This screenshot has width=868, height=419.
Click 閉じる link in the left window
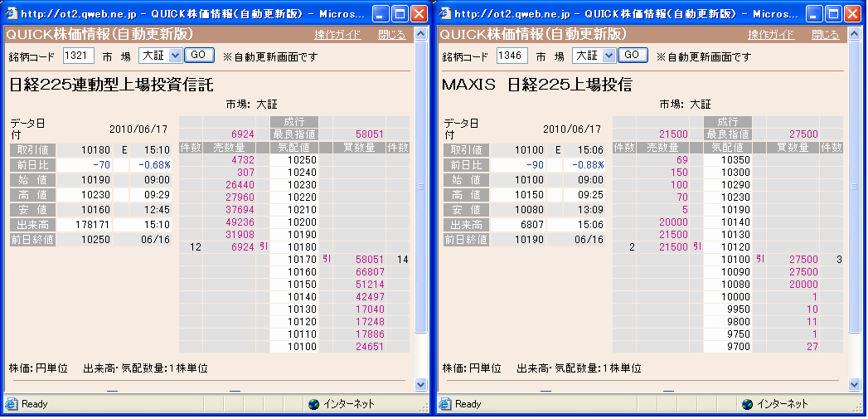(x=392, y=35)
